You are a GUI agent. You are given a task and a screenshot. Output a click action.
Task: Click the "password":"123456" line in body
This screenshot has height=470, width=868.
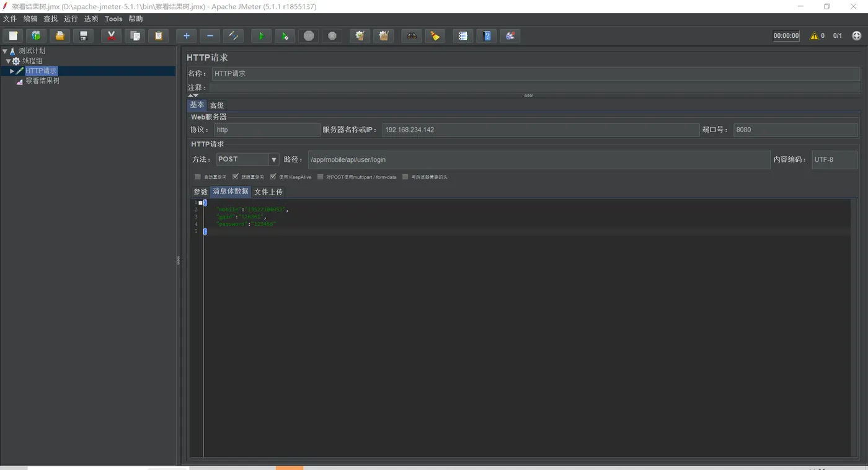tap(246, 224)
